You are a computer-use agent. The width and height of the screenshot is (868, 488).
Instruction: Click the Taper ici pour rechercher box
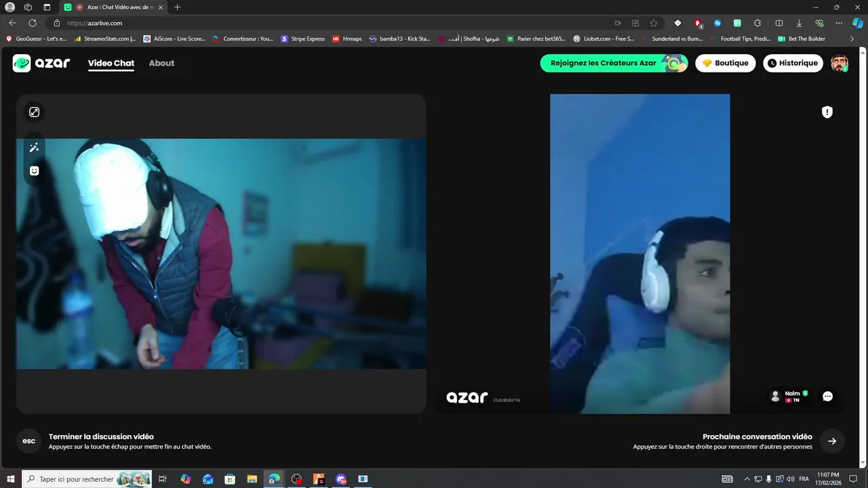coord(87,479)
